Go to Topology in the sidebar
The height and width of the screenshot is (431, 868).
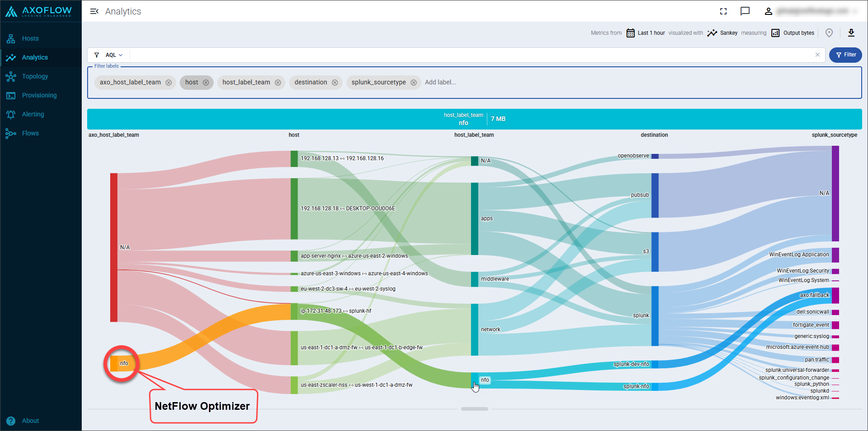pyautogui.click(x=35, y=76)
